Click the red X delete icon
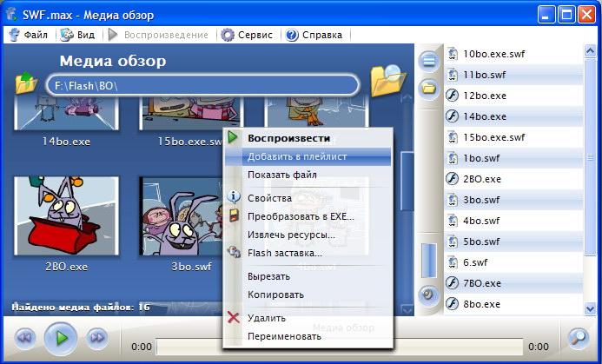The width and height of the screenshot is (602, 364). point(234,318)
